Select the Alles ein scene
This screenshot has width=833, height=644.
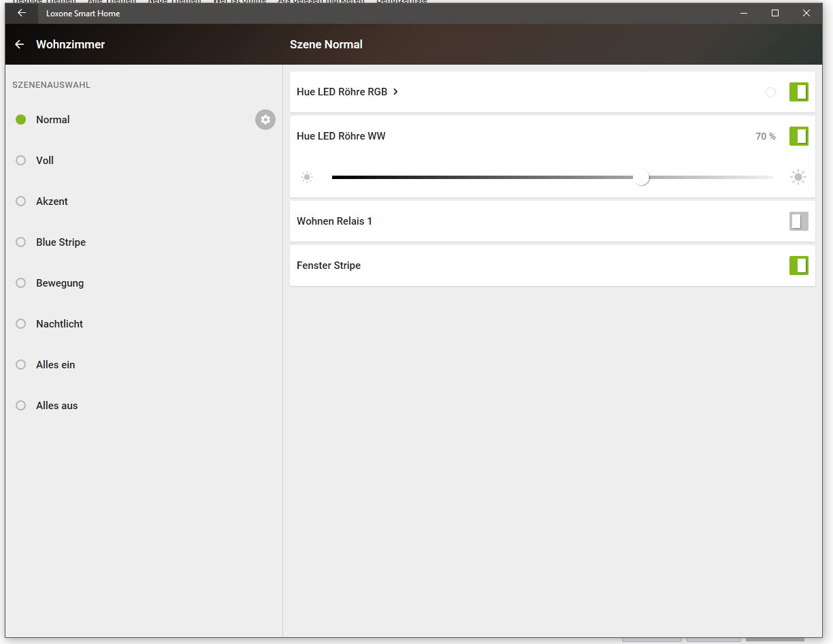coord(55,365)
